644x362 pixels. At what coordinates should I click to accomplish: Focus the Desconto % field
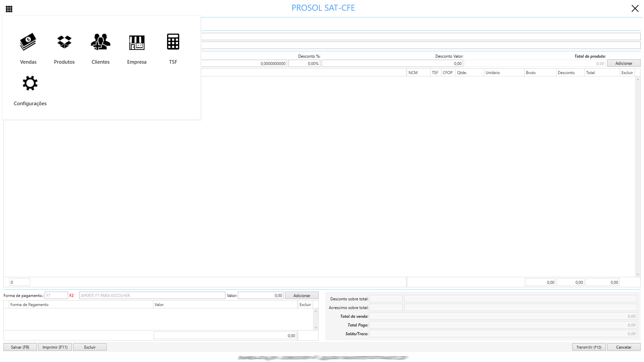(304, 64)
